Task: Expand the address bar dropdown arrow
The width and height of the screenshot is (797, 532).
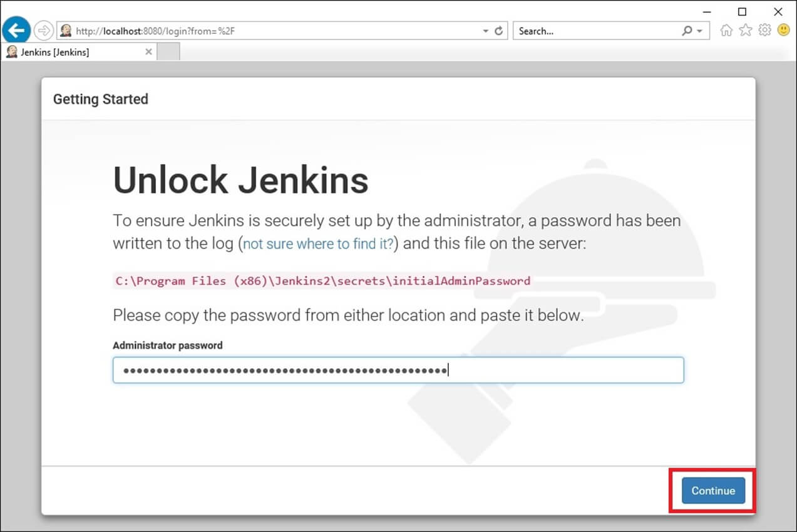Action: [x=485, y=31]
